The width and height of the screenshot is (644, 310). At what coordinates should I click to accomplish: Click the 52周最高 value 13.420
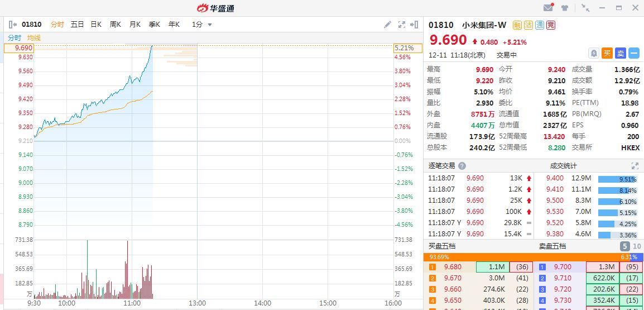coord(554,136)
